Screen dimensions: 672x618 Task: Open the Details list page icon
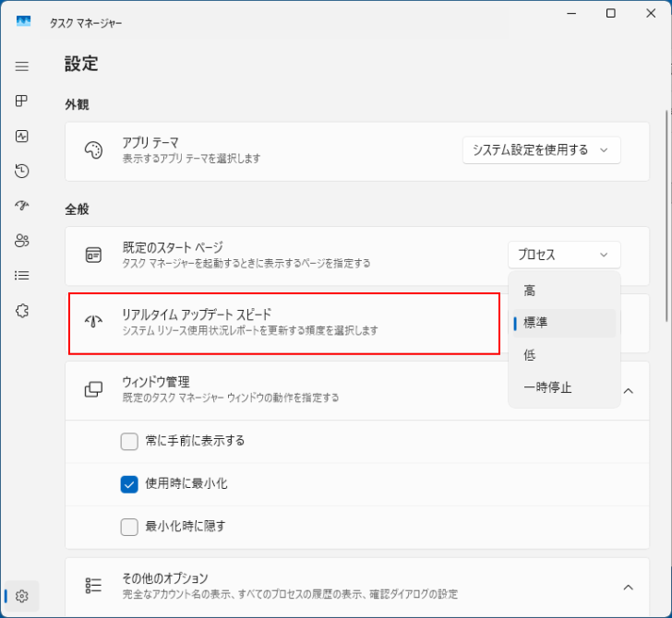pos(22,276)
